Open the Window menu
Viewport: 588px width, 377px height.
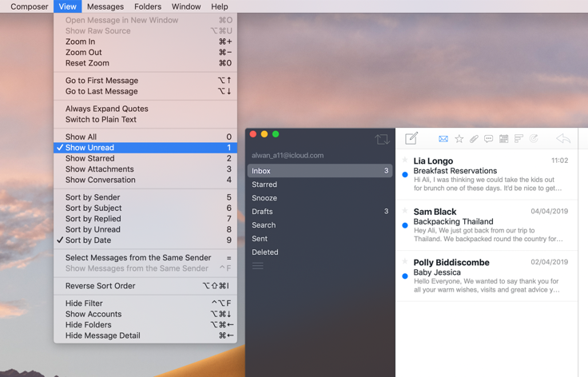[x=186, y=6]
